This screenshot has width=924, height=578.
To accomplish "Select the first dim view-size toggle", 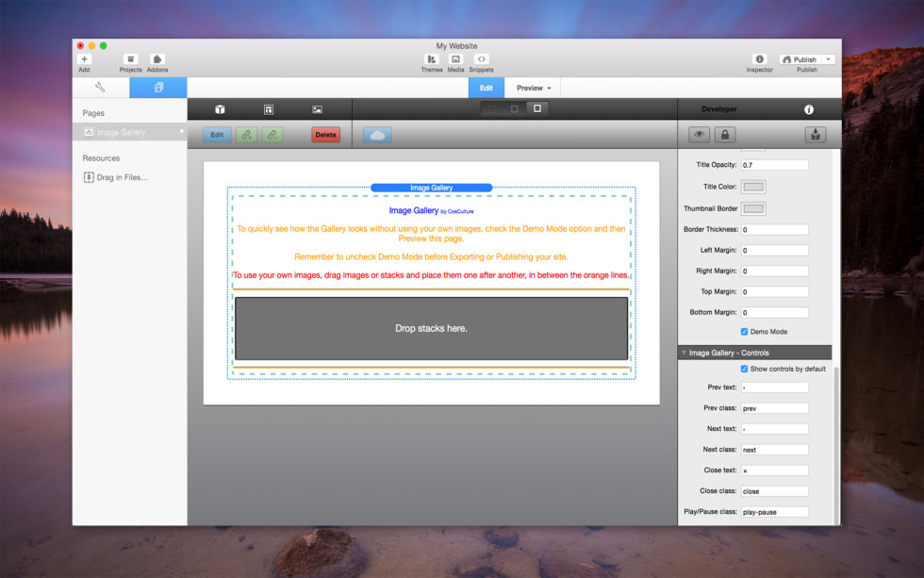I will [491, 109].
